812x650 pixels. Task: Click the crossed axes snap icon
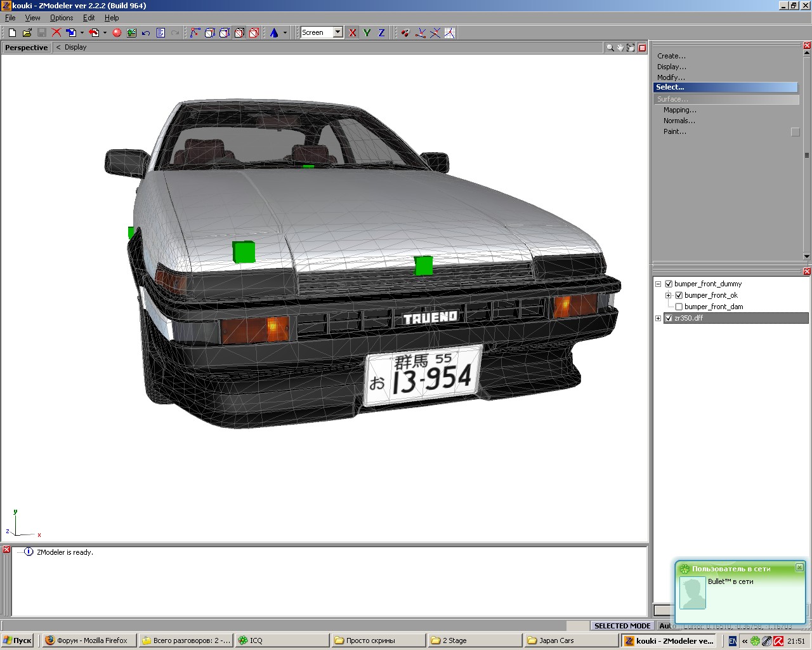(x=435, y=32)
